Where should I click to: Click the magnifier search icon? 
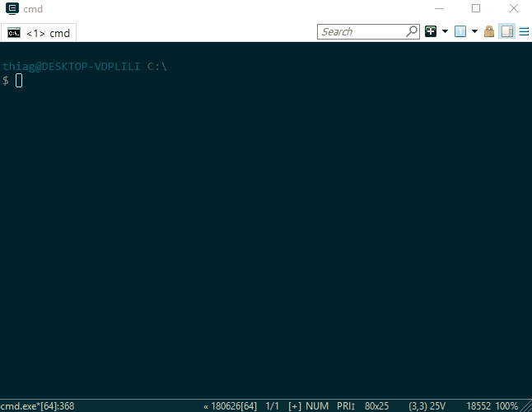point(412,31)
